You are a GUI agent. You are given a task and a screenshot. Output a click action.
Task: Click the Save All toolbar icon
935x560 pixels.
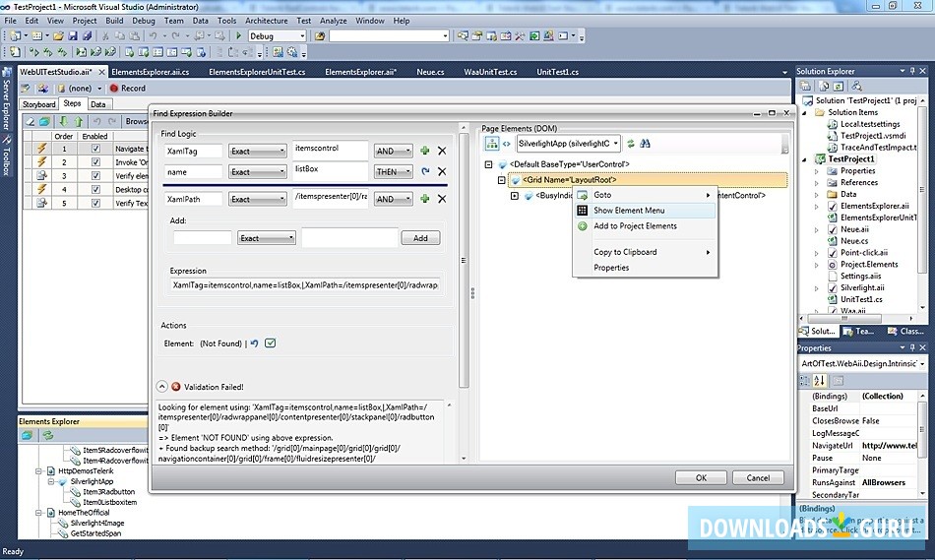click(87, 35)
